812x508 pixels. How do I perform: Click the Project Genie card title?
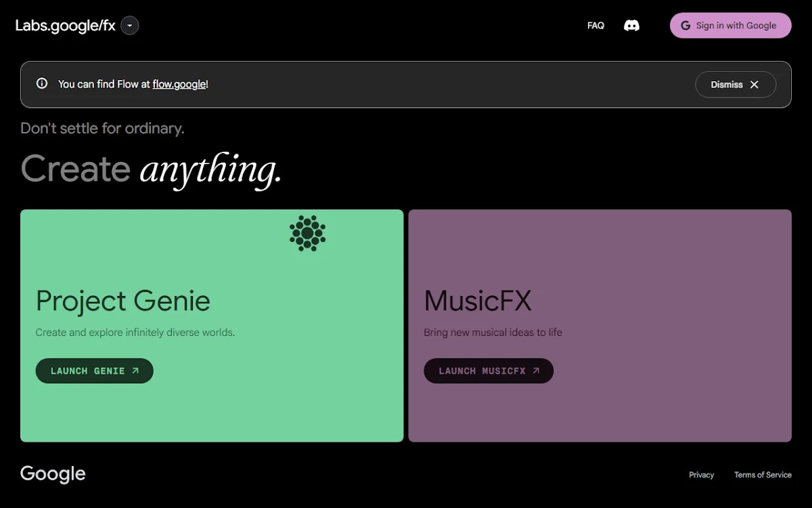click(123, 301)
